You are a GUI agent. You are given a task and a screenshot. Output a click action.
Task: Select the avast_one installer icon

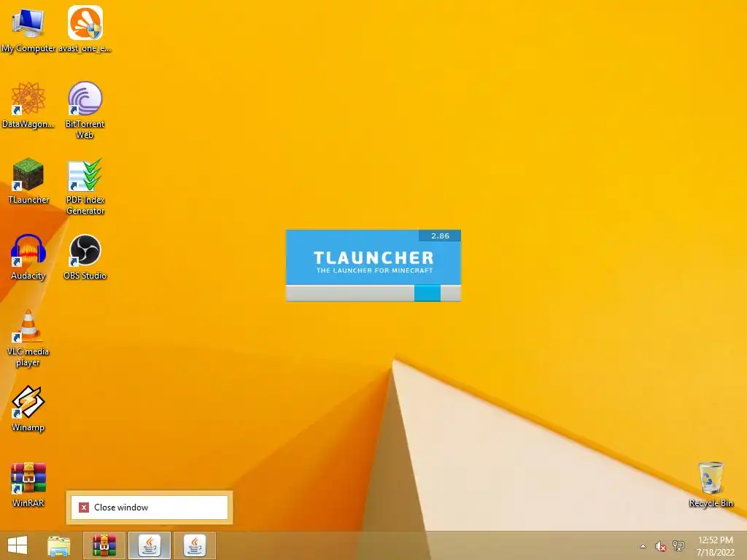(x=85, y=28)
